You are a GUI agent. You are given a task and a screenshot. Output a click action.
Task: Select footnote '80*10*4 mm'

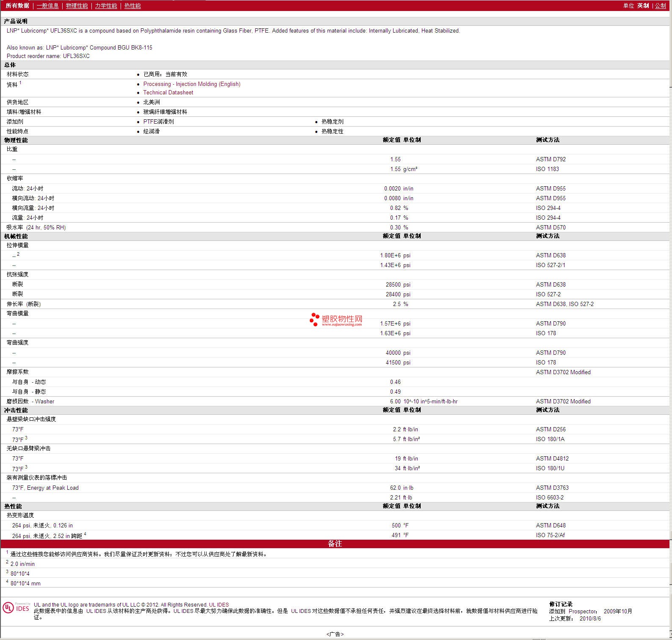click(x=25, y=583)
